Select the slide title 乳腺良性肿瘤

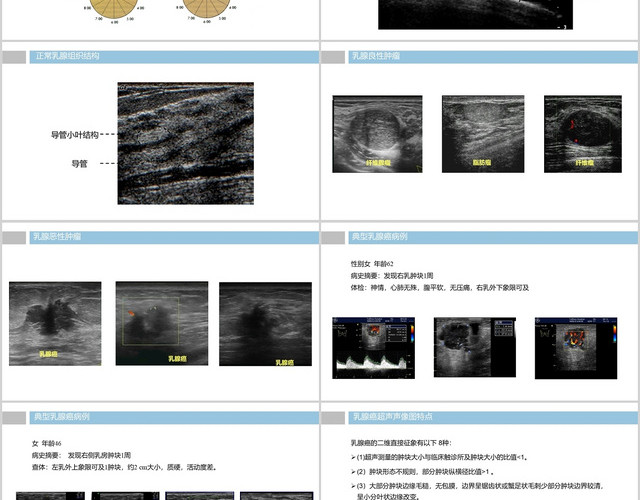[376, 56]
